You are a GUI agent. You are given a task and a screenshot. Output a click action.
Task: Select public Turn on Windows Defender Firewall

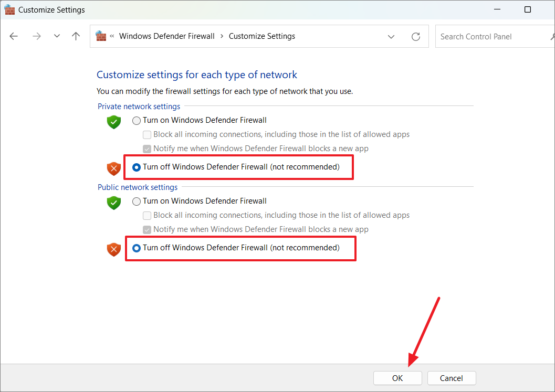click(137, 202)
